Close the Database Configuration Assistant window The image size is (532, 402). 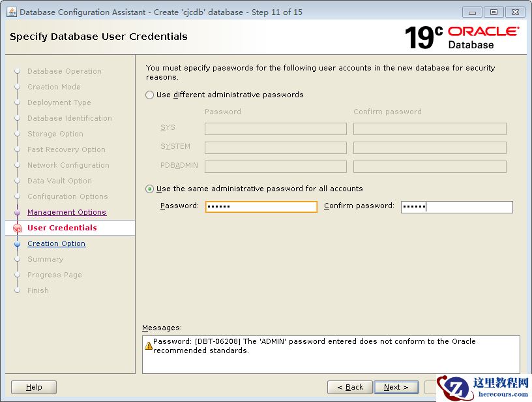point(515,12)
